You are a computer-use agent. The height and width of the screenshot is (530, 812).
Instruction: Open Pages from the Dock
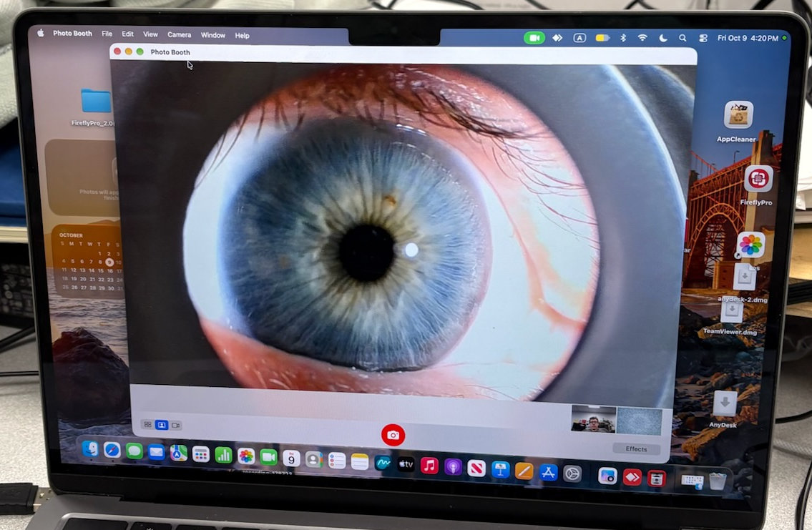(524, 471)
